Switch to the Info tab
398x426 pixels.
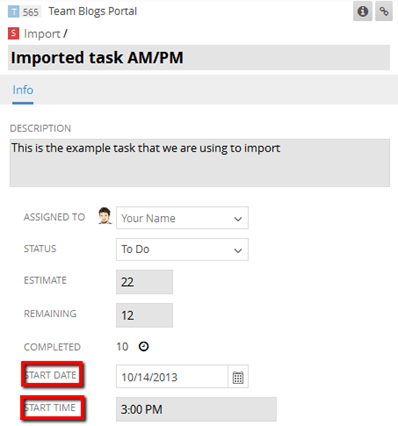point(23,90)
